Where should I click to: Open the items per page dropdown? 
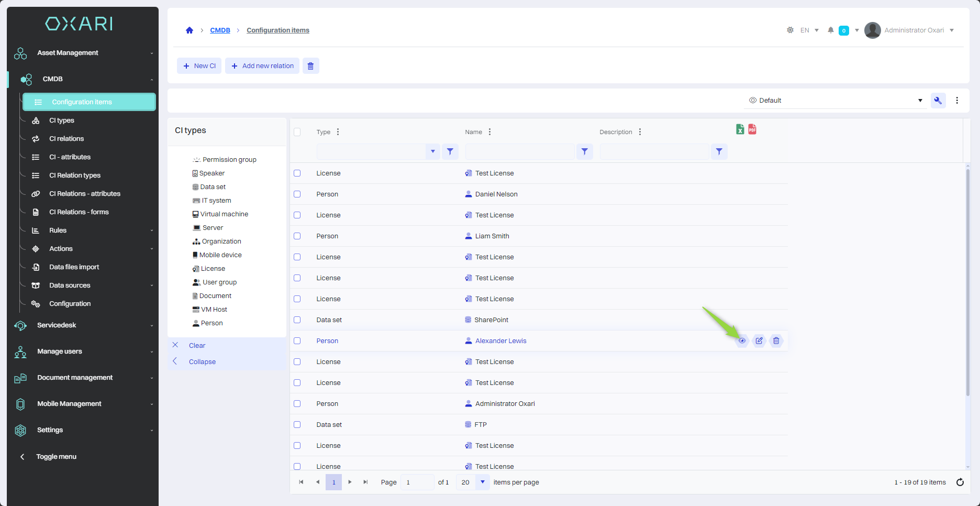[x=482, y=482]
